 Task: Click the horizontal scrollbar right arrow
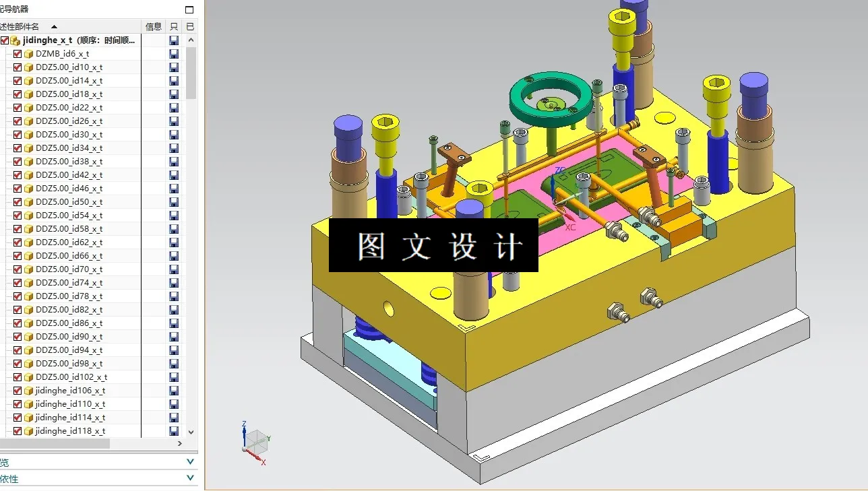click(x=179, y=443)
